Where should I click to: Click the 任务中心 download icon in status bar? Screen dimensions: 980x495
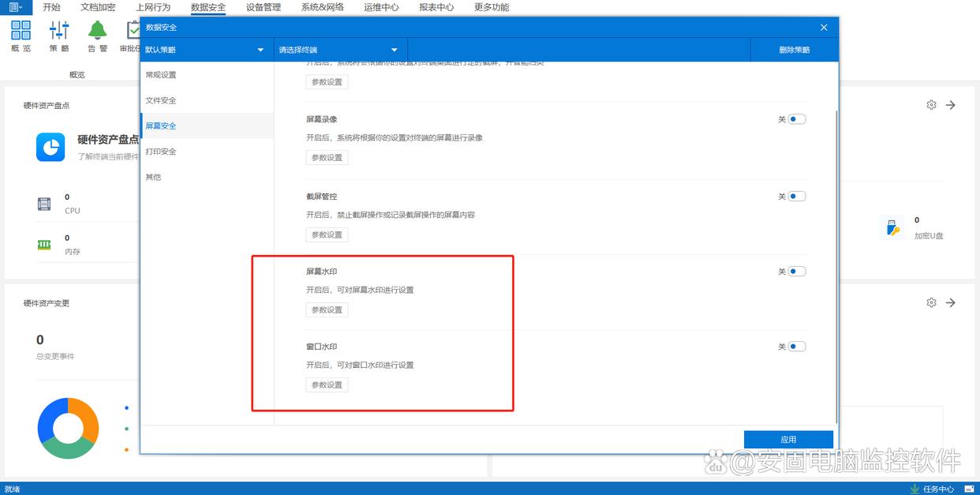[x=915, y=489]
